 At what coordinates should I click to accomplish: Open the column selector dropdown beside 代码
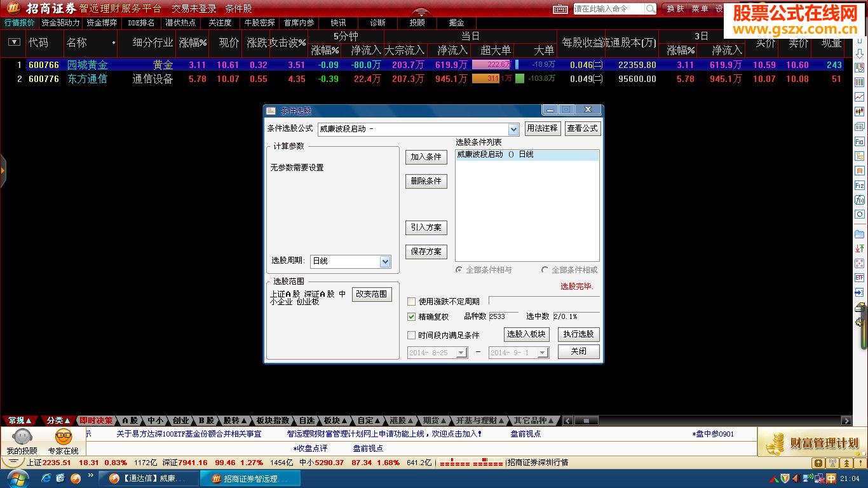14,43
